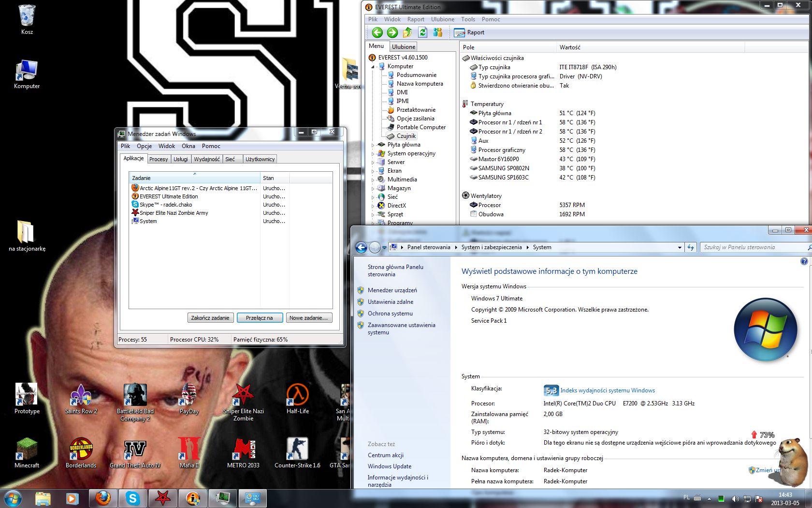Click the Control Panel help question icon
This screenshot has height=508, width=812.
click(804, 261)
